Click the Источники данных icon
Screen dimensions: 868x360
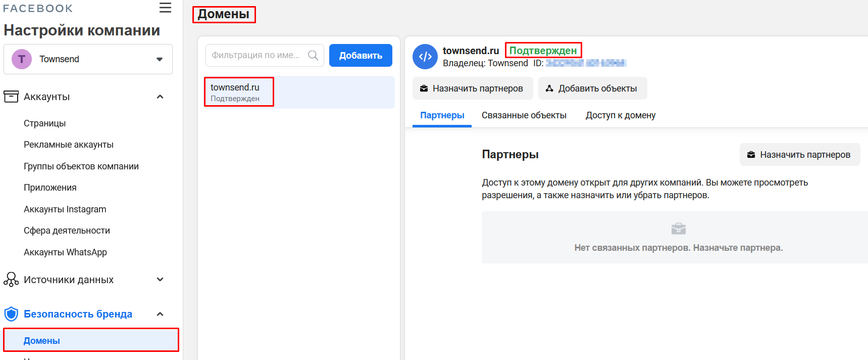11,280
